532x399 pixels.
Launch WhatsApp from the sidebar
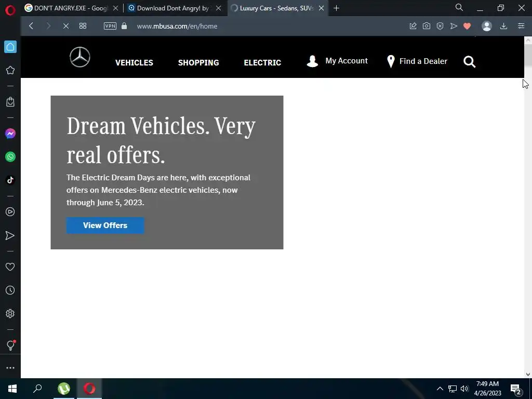(x=10, y=157)
